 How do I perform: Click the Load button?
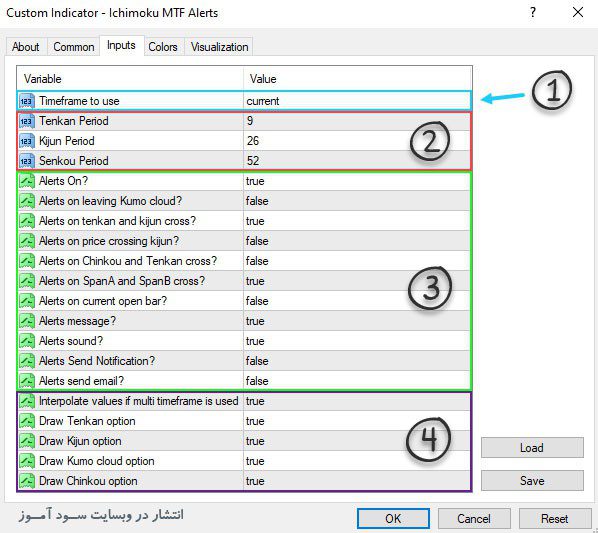[532, 448]
